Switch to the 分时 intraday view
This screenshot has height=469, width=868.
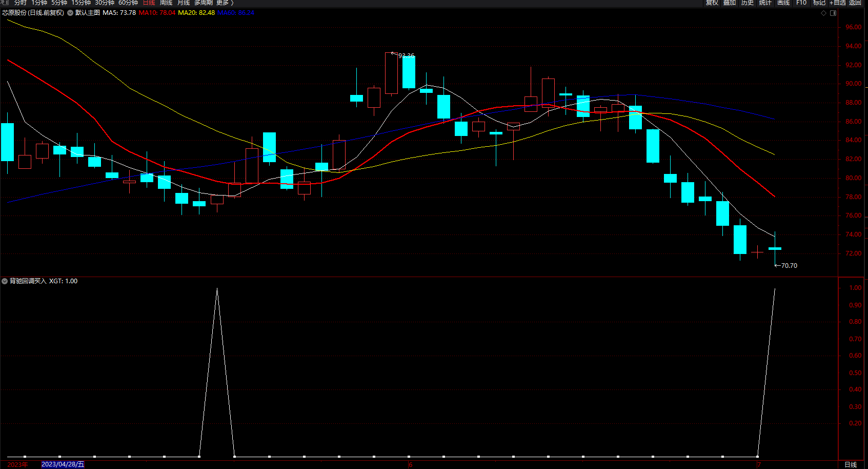[x=21, y=3]
